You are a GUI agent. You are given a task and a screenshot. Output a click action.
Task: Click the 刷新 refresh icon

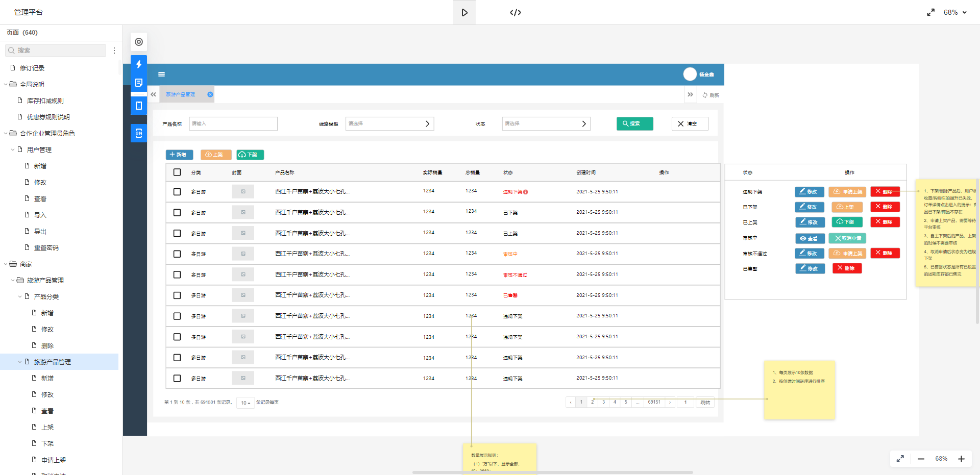pos(705,95)
